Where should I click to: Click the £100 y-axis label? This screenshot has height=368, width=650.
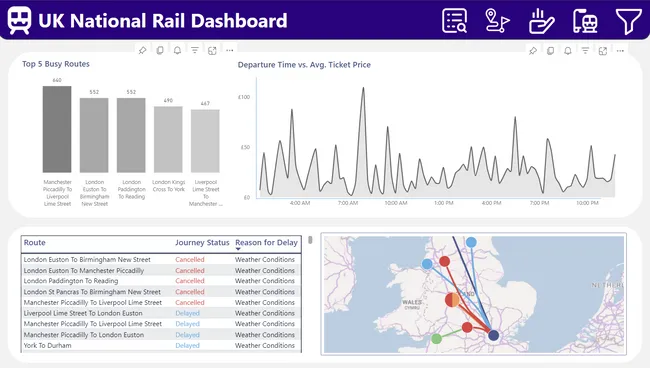(x=244, y=97)
